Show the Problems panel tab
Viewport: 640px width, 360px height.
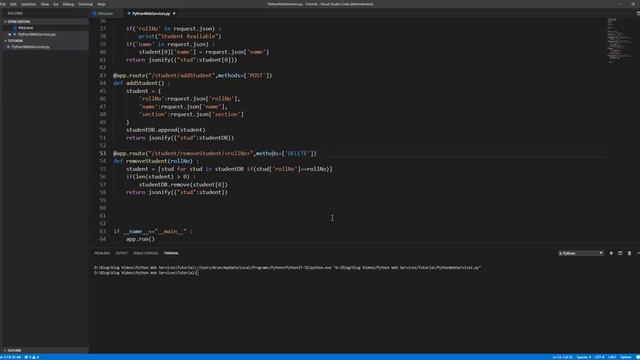pos(102,253)
